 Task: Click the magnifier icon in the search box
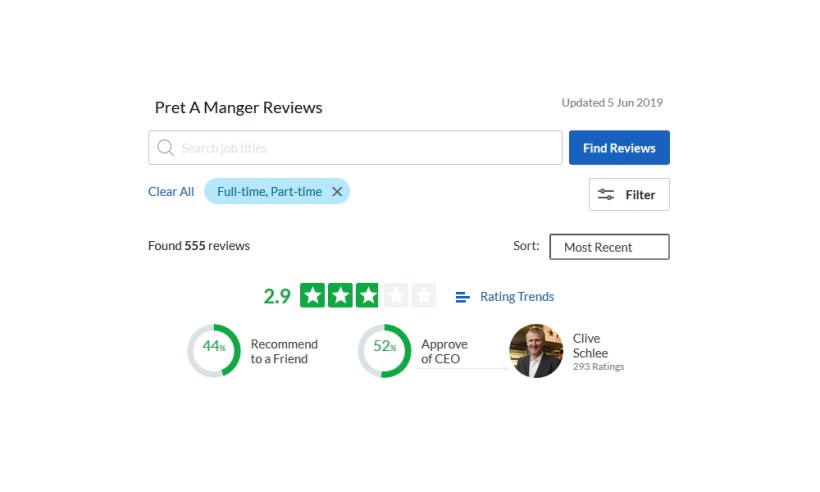(166, 148)
